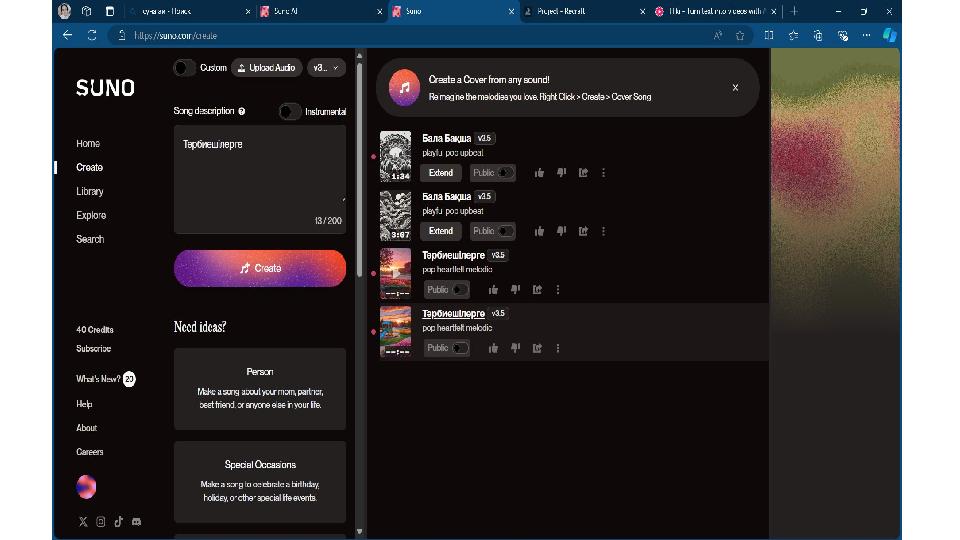Image resolution: width=960 pixels, height=540 pixels.
Task: Share the first Бала Бакша song (1:34)
Action: tap(583, 173)
